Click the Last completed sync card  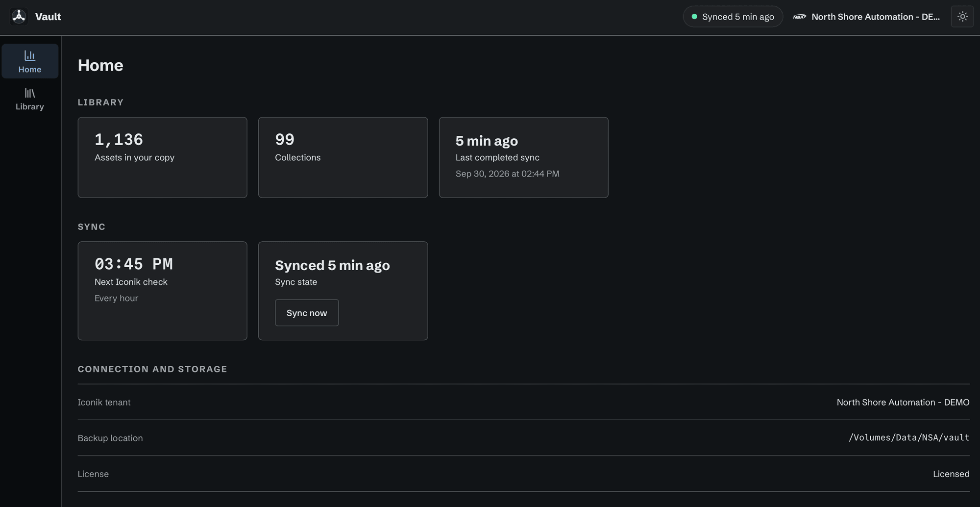pos(523,157)
